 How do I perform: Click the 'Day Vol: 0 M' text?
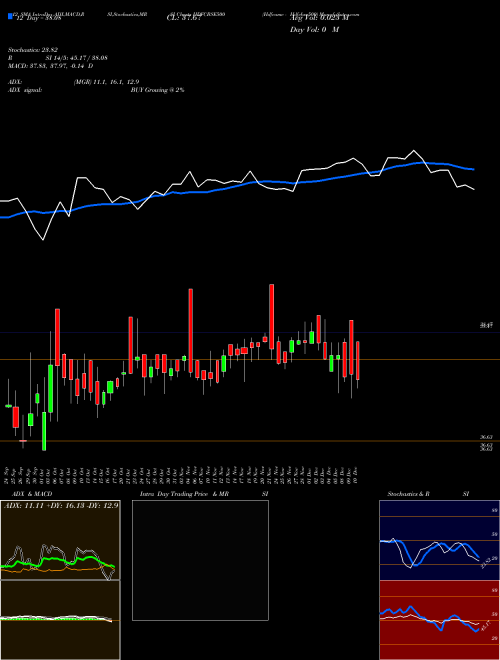point(314,30)
